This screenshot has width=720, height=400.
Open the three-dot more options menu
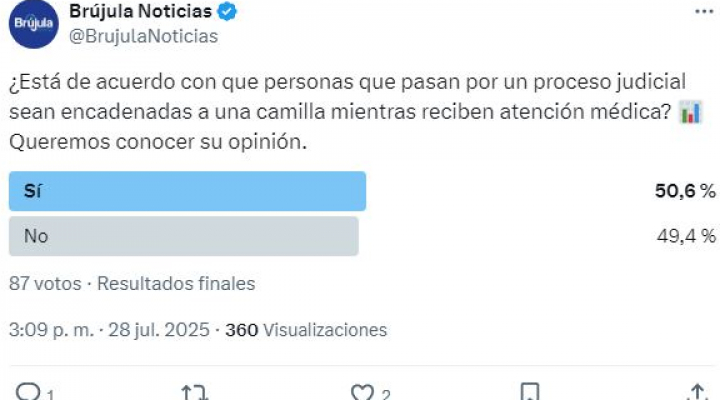[704, 11]
